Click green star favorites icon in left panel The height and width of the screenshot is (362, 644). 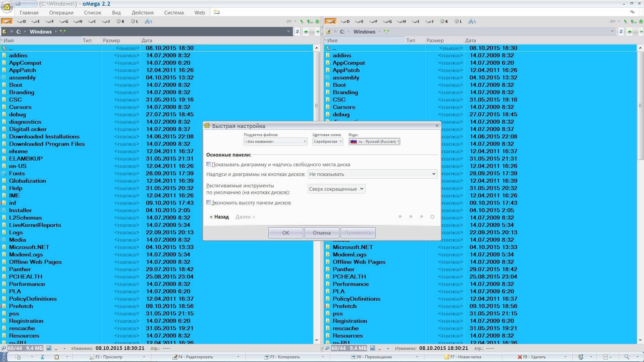[317, 21]
